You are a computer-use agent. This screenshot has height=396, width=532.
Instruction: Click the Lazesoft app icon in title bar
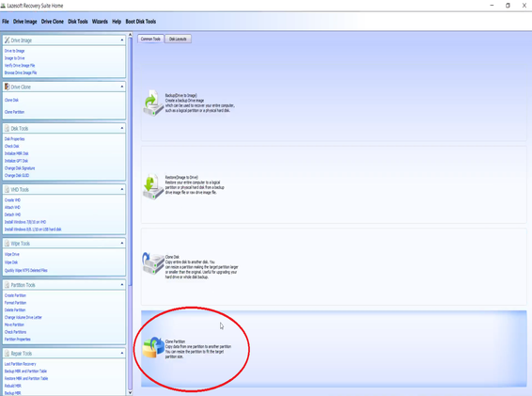point(3,6)
